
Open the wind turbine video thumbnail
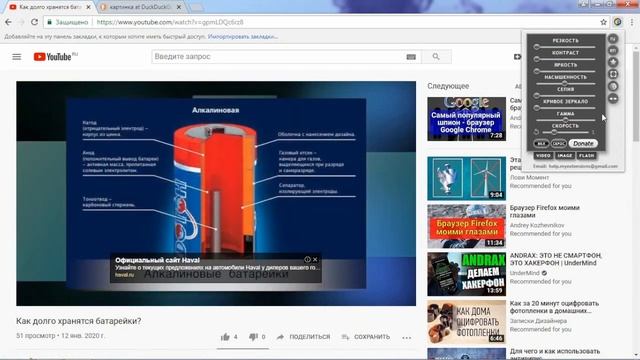coord(467,178)
